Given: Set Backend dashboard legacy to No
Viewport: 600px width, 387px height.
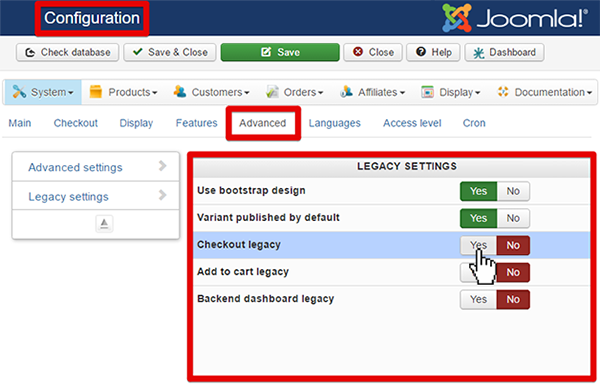Looking at the screenshot, I should 513,299.
